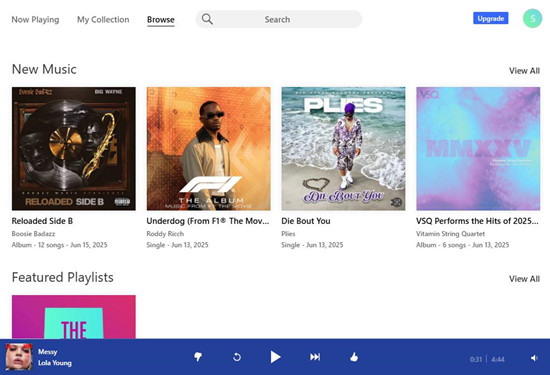Click the thumbs down icon
The width and height of the screenshot is (550, 375).
198,357
